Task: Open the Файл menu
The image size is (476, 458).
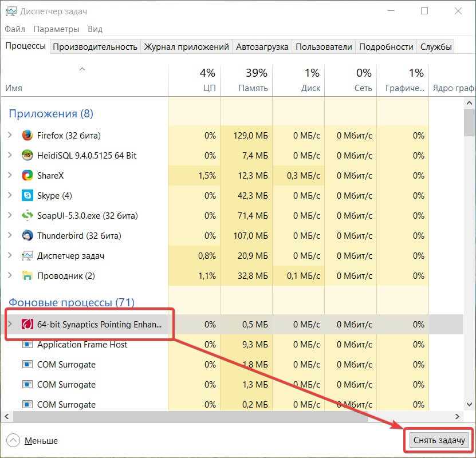Action: pos(15,29)
